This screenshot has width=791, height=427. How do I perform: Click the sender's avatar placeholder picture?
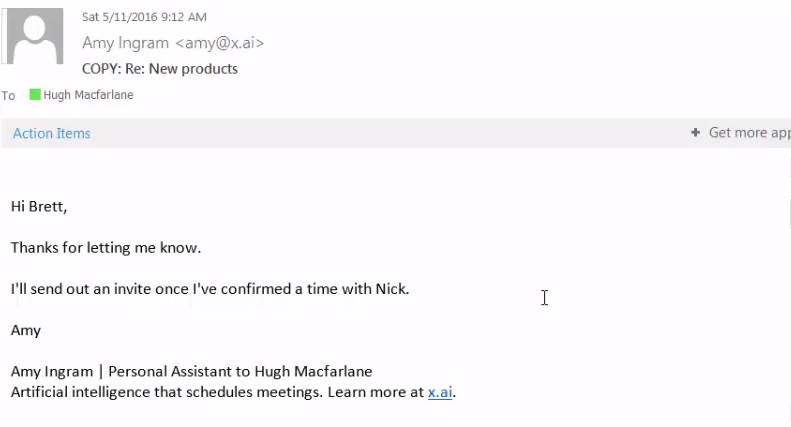pyautogui.click(x=39, y=39)
